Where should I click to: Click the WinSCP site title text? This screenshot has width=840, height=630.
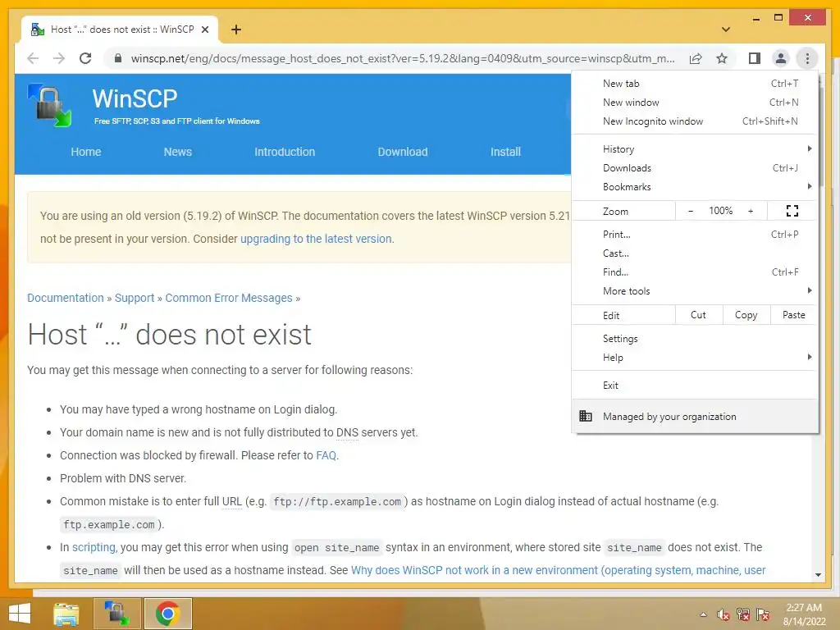(x=135, y=98)
